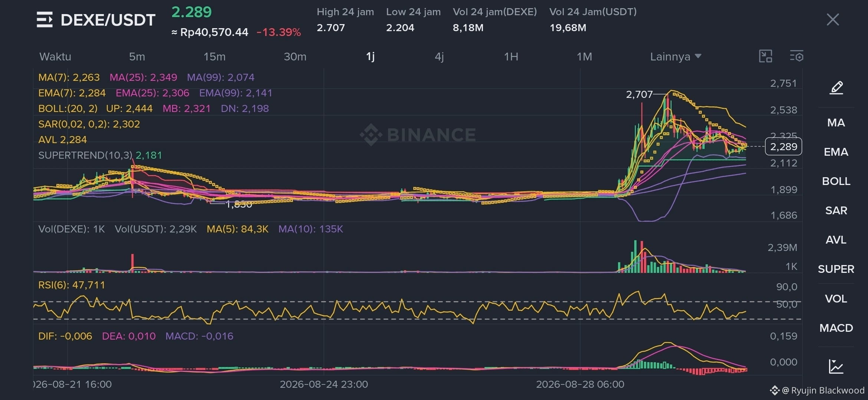Click the BOLL DN: 2,198 value

coord(245,108)
